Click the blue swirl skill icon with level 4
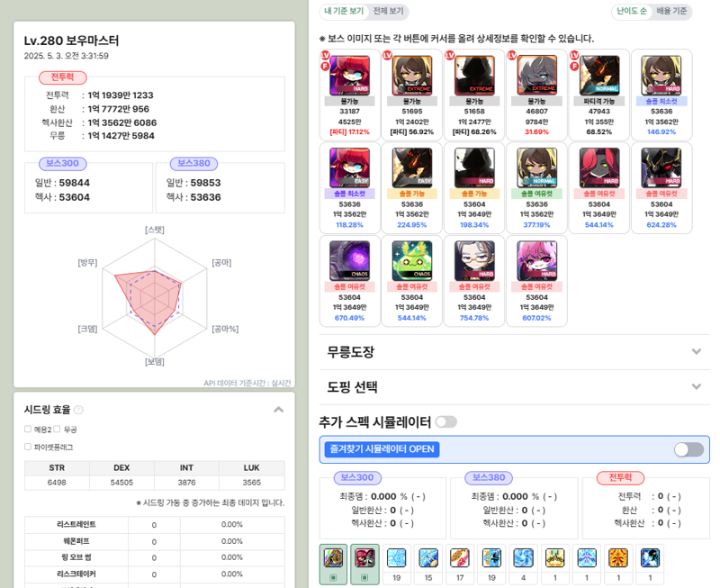The image size is (720, 588). point(523,557)
